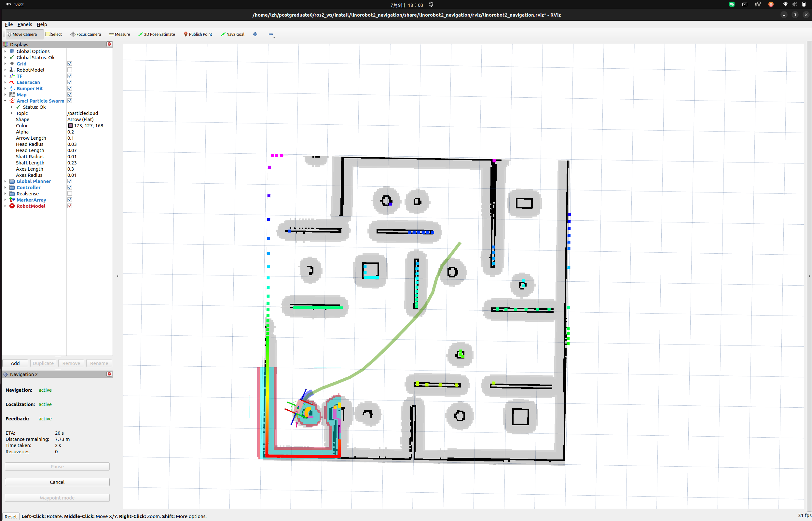
Task: Select the Move Camera tool
Action: click(24, 34)
